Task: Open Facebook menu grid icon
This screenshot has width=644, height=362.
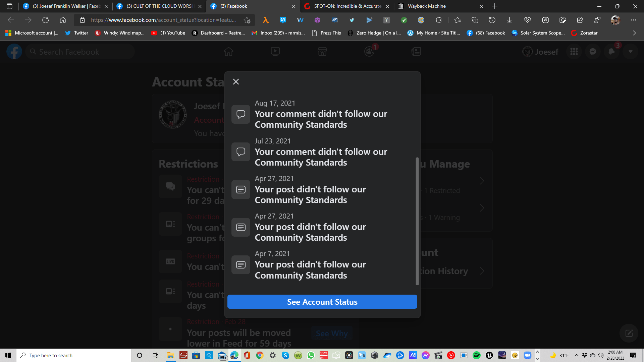Action: click(574, 52)
